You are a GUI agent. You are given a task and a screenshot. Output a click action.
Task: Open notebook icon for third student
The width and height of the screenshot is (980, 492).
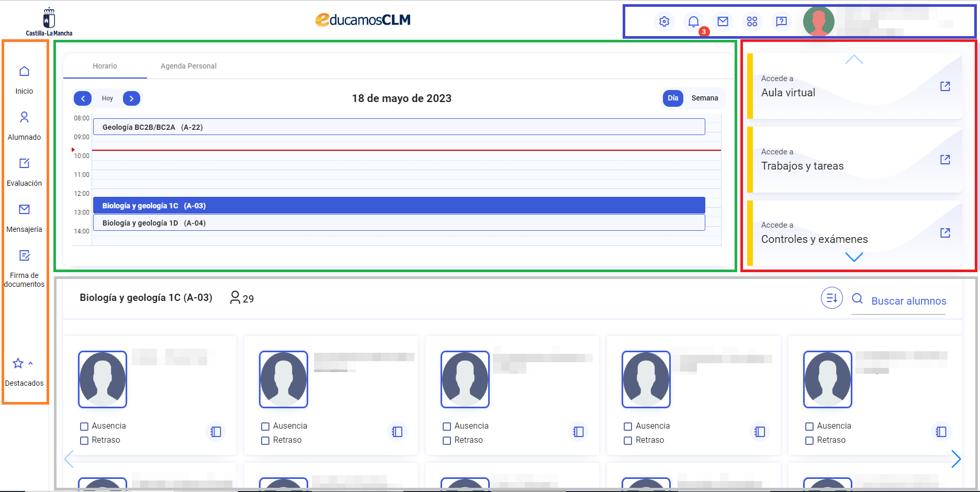pyautogui.click(x=578, y=432)
